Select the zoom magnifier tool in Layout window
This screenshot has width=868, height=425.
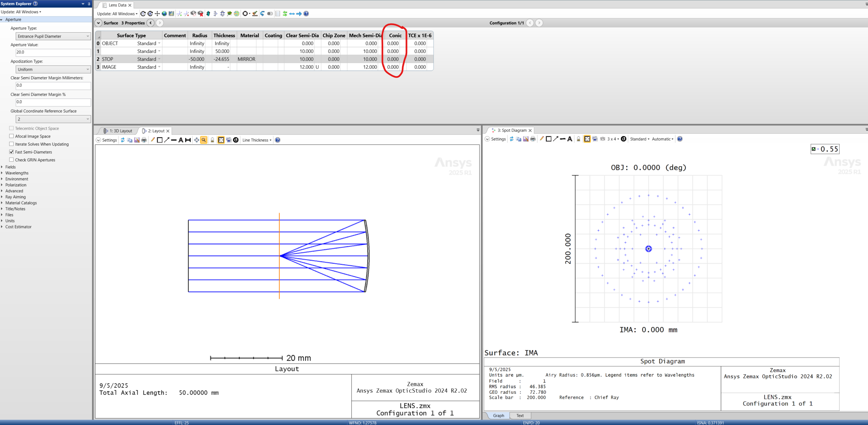[x=203, y=140]
